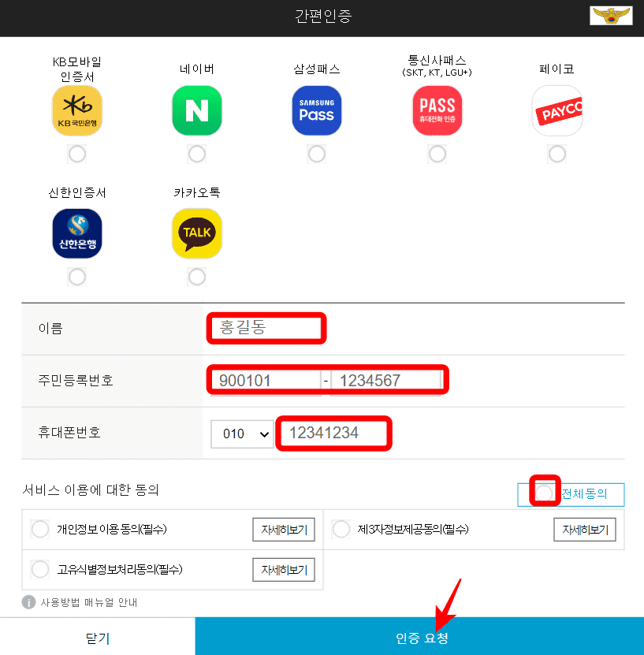
Task: Select the 통신사패스 radio button
Action: coord(437,154)
